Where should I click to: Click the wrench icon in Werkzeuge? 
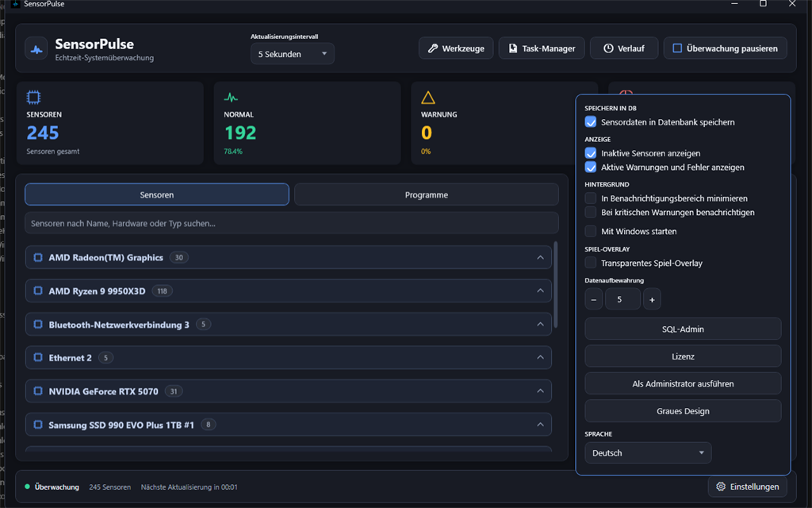pos(433,48)
